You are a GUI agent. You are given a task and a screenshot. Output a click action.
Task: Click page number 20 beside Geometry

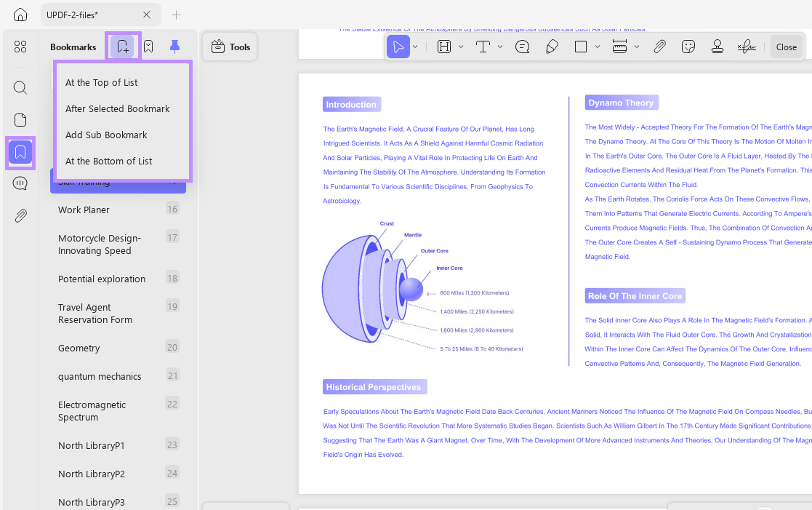click(x=172, y=347)
